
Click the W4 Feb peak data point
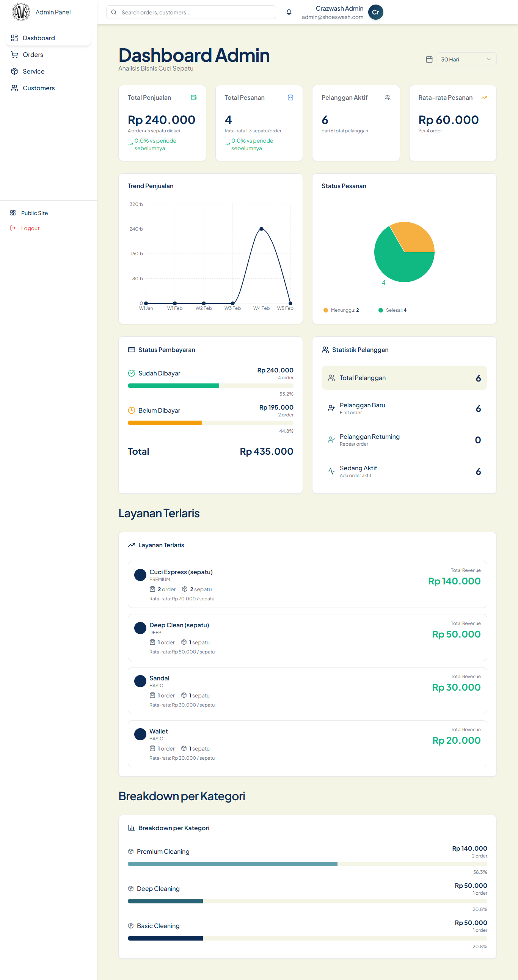(261, 229)
